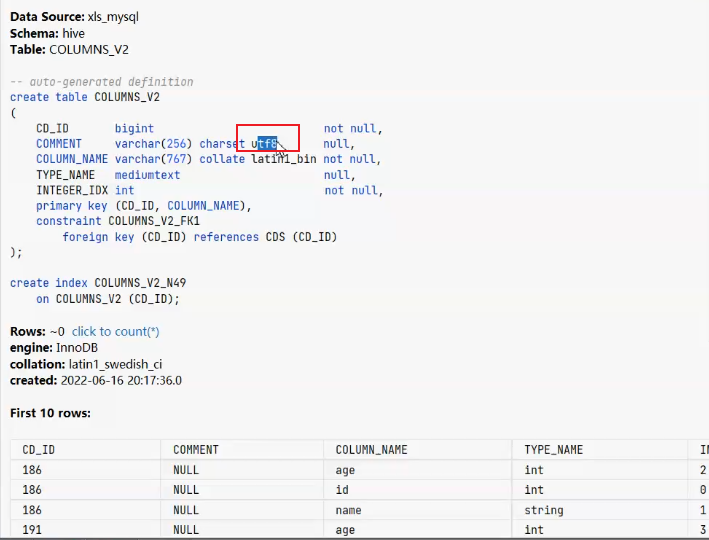The height and width of the screenshot is (540, 709).
Task: Click the TYPE_NAME header in results table
Action: click(553, 450)
